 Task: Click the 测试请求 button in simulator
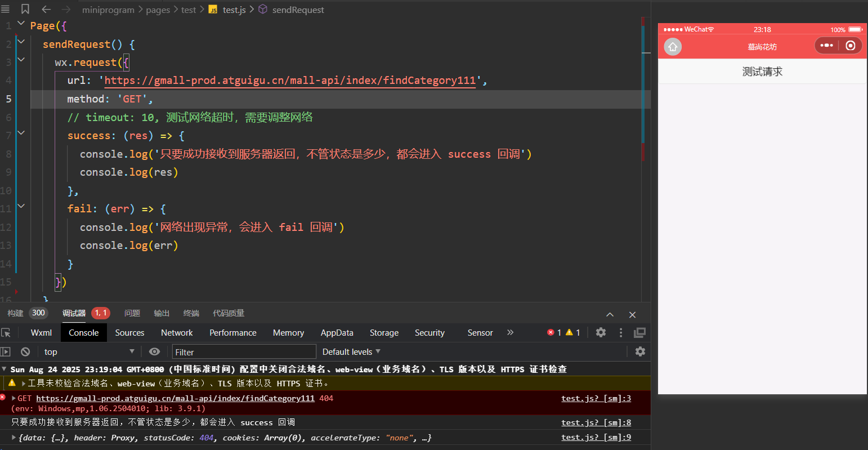[x=762, y=72]
